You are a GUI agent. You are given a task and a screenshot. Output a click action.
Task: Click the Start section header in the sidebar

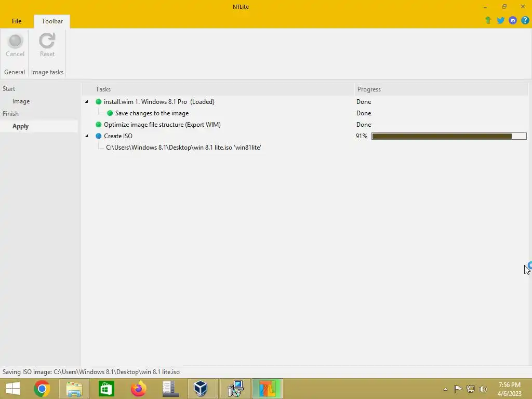click(x=9, y=88)
